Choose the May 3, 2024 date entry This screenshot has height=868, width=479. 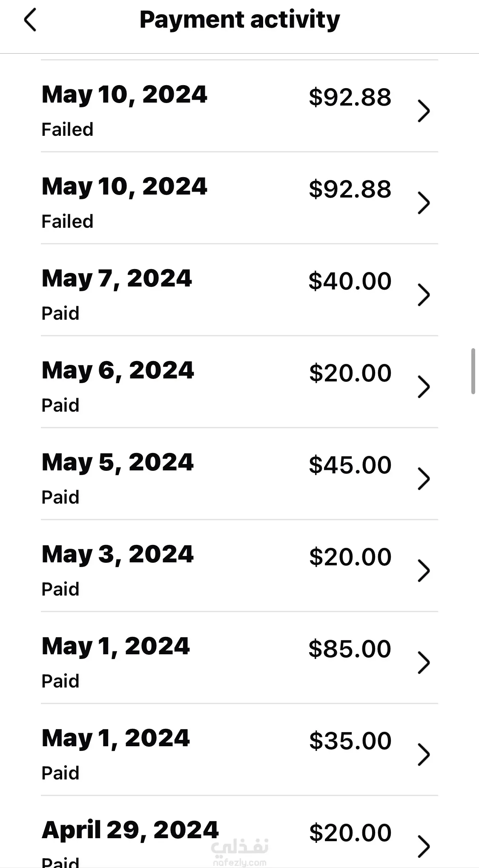[x=118, y=555]
